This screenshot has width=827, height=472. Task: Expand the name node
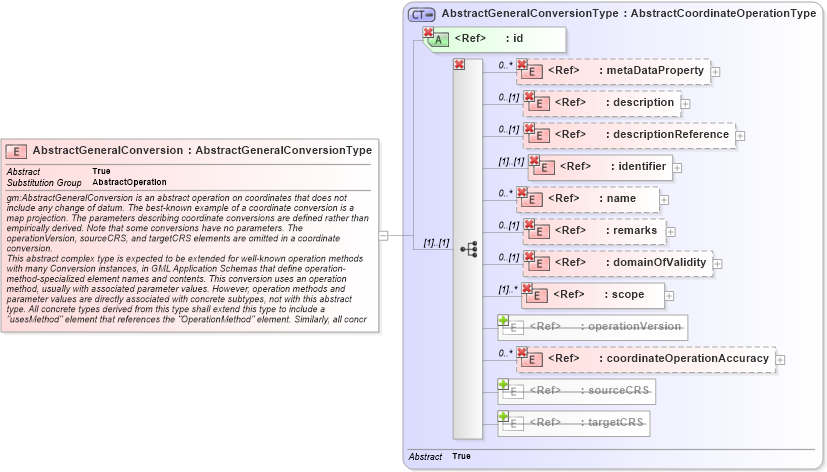(664, 200)
